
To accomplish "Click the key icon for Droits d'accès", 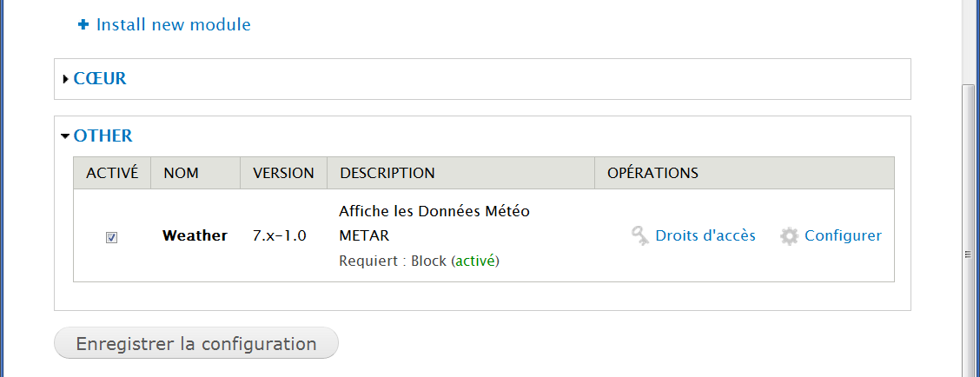I will click(x=640, y=235).
